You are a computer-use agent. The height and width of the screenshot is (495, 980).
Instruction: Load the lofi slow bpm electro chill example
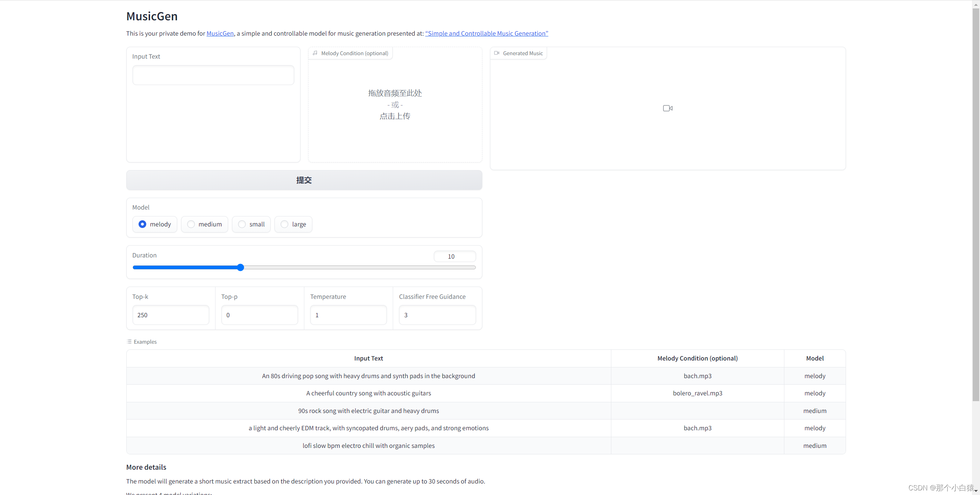368,446
